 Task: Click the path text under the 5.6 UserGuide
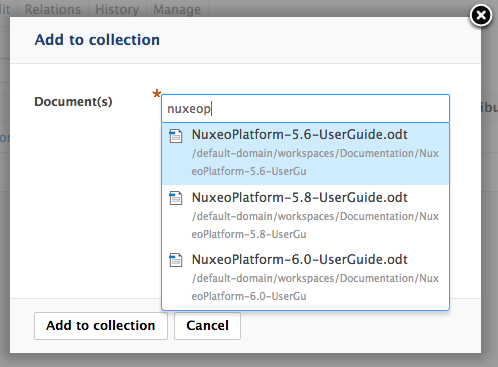[315, 162]
